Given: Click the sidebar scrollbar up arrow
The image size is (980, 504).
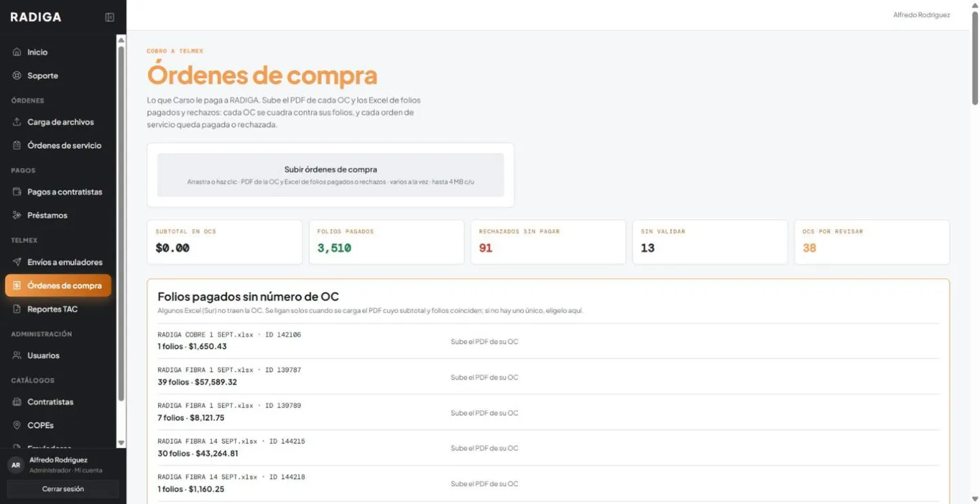Looking at the screenshot, I should coord(121,39).
